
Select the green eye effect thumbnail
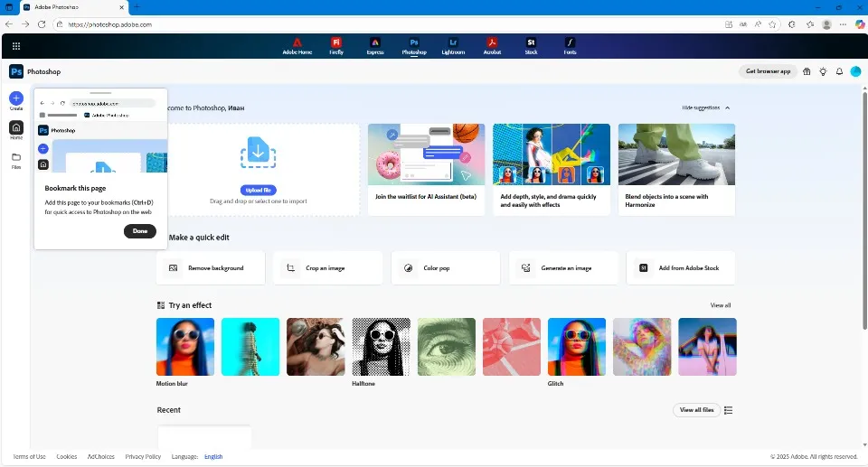[x=446, y=347]
